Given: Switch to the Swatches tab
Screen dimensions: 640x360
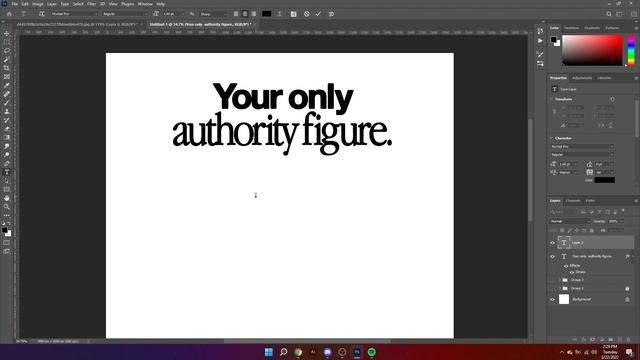Looking at the screenshot, I should 571,28.
